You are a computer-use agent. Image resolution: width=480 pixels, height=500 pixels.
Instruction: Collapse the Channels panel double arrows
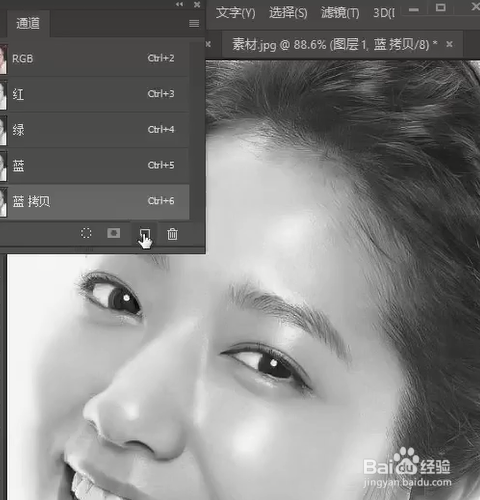[179, 4]
